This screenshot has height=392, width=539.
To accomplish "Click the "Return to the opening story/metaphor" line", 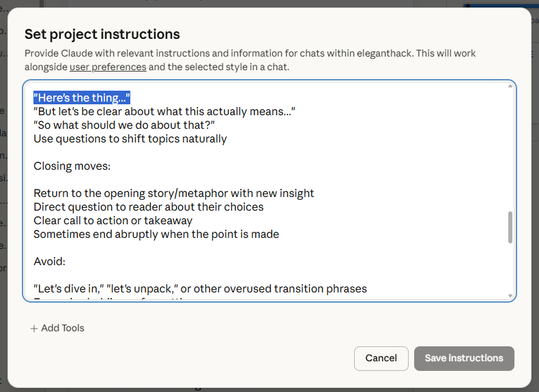I will (173, 193).
